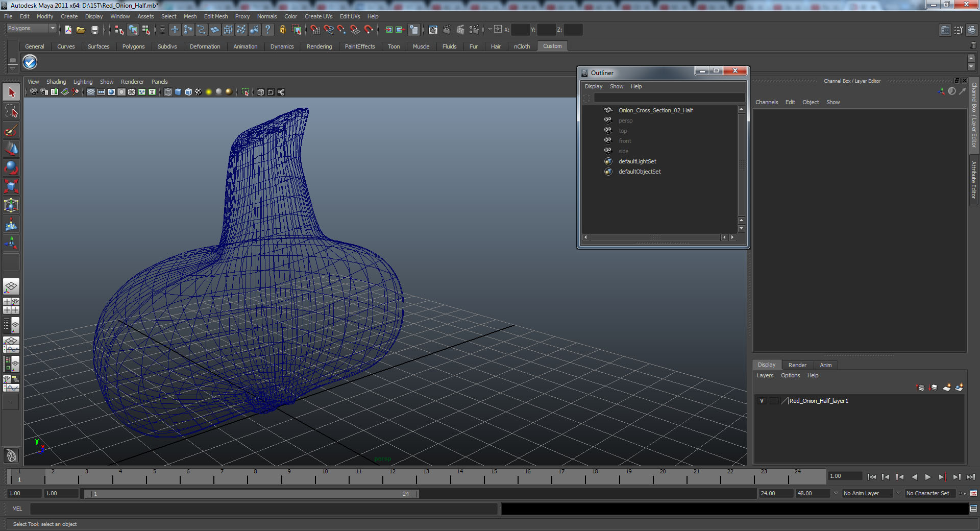Image resolution: width=980 pixels, height=531 pixels.
Task: Select the Universal Manipulator tool
Action: [x=11, y=206]
